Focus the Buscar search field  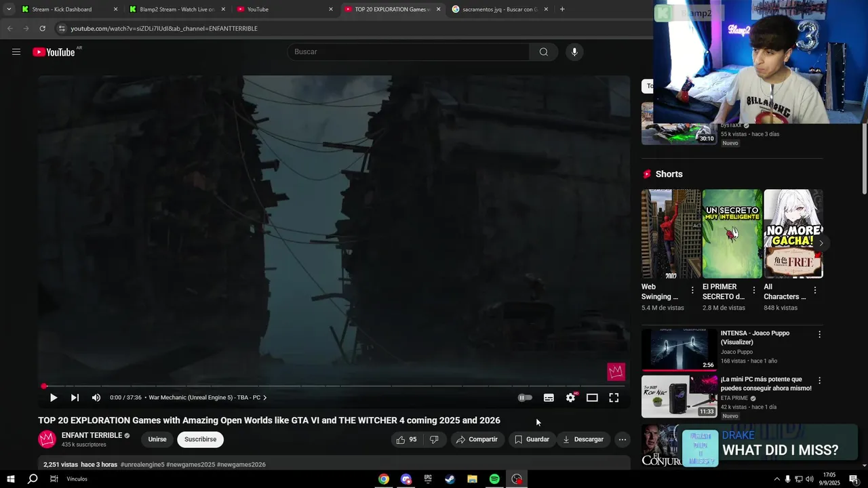[409, 52]
